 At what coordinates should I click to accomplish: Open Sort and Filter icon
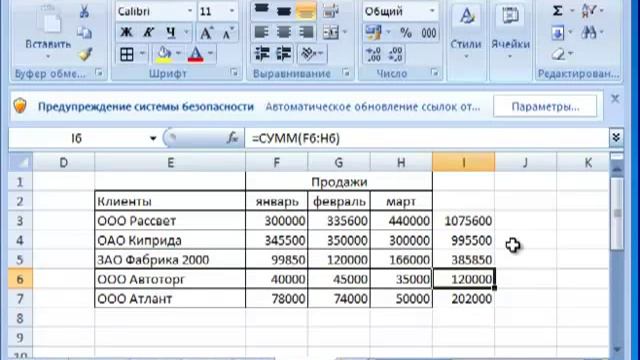(x=589, y=11)
